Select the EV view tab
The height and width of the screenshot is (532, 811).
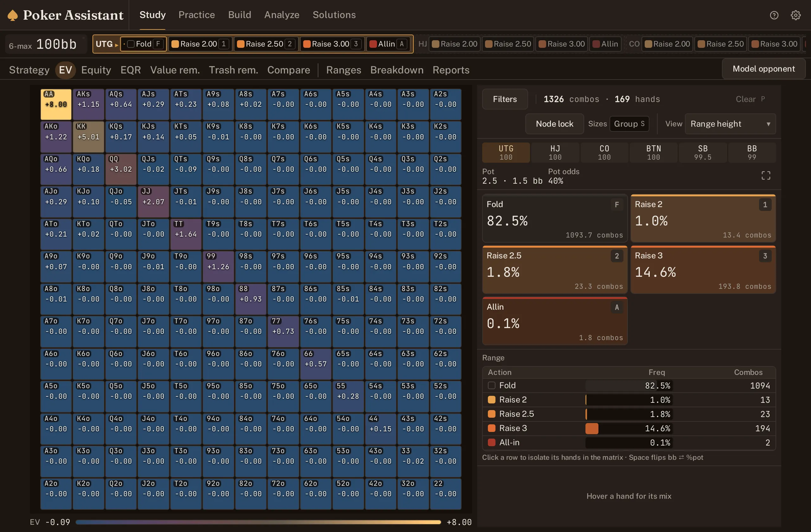point(66,70)
